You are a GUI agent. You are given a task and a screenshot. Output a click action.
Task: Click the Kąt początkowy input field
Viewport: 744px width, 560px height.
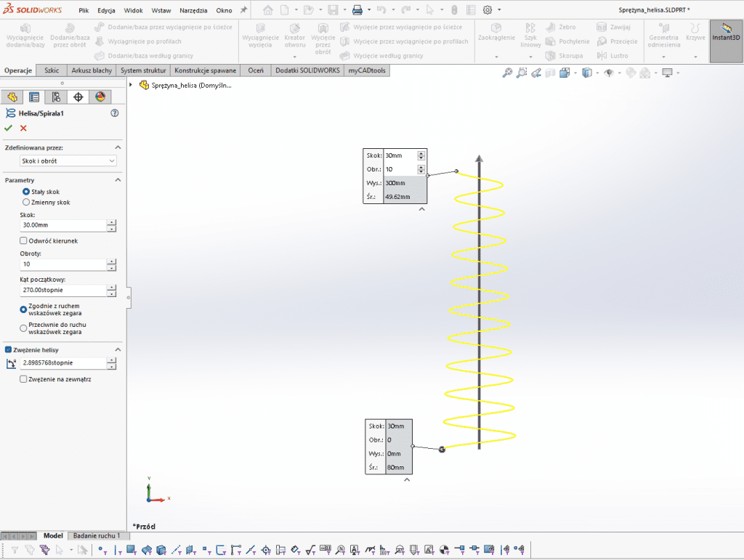pyautogui.click(x=62, y=291)
